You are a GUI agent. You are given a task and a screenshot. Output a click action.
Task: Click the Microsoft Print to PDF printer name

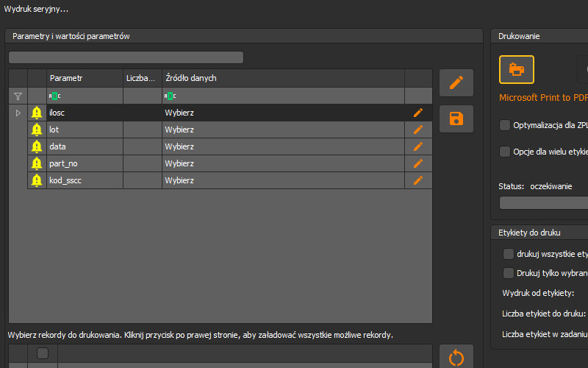(543, 98)
